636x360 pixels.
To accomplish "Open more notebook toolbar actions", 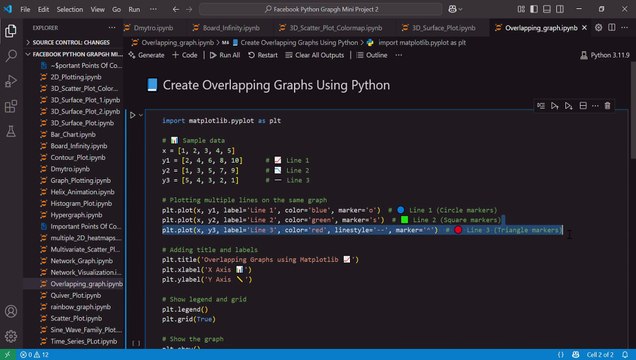I will (x=399, y=55).
